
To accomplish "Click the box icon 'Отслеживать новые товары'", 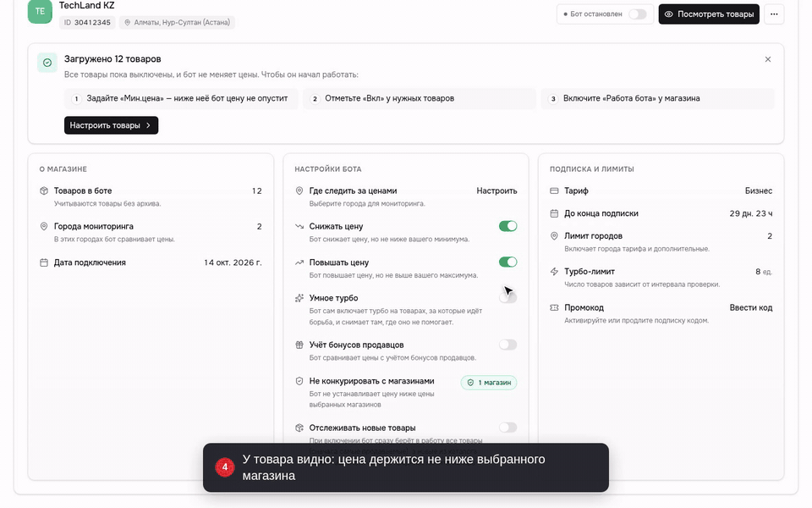I will (299, 428).
